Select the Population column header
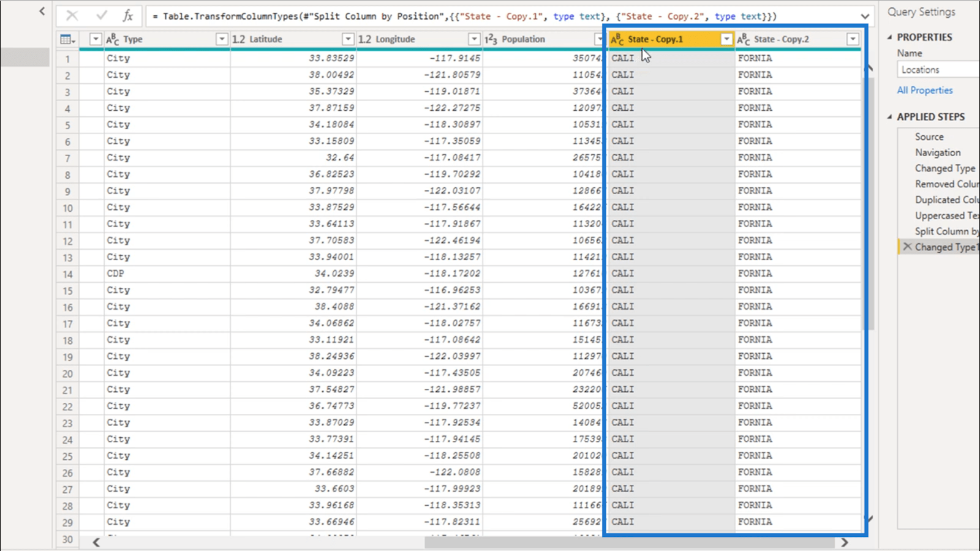 (544, 39)
